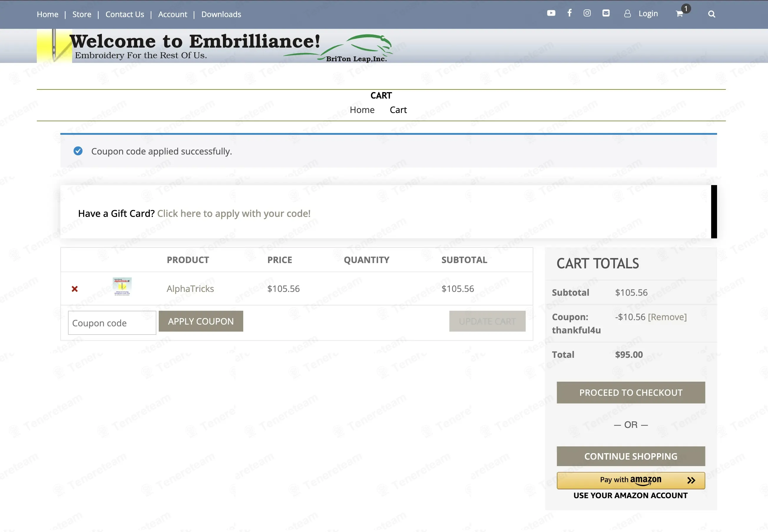The width and height of the screenshot is (768, 532).
Task: Pay with Amazon button
Action: 630,480
